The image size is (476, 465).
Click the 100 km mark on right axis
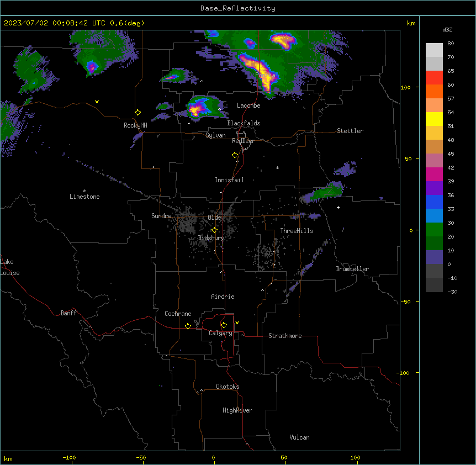coord(405,87)
